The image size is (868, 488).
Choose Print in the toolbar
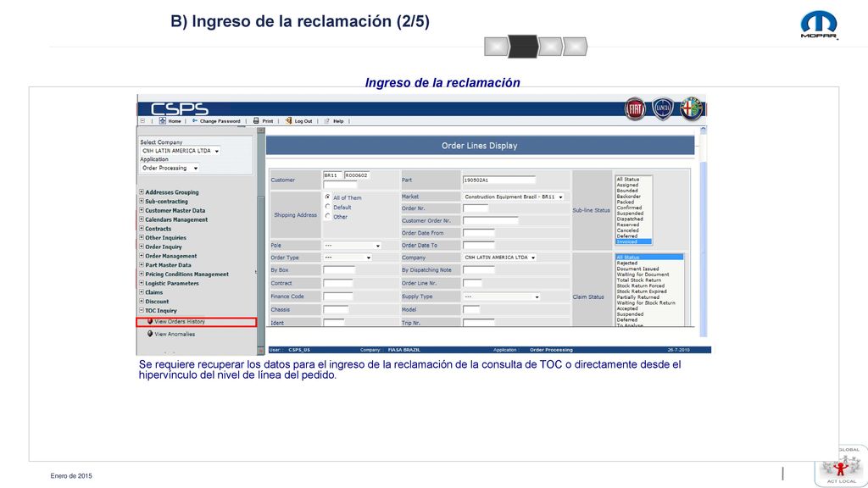267,120
